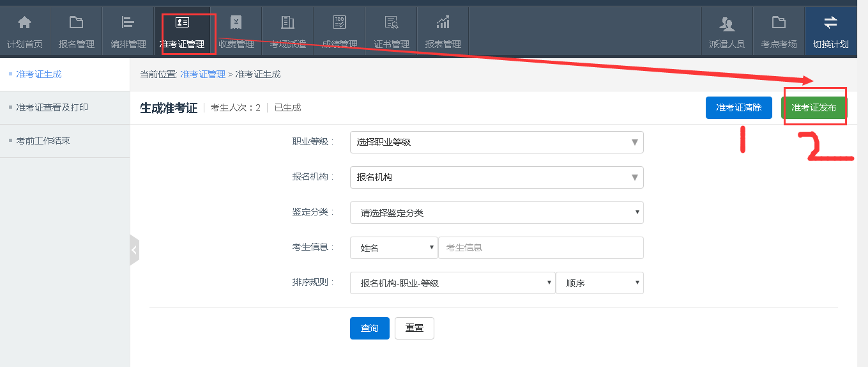Click the 准考证清除 button
868x367 pixels.
point(739,107)
